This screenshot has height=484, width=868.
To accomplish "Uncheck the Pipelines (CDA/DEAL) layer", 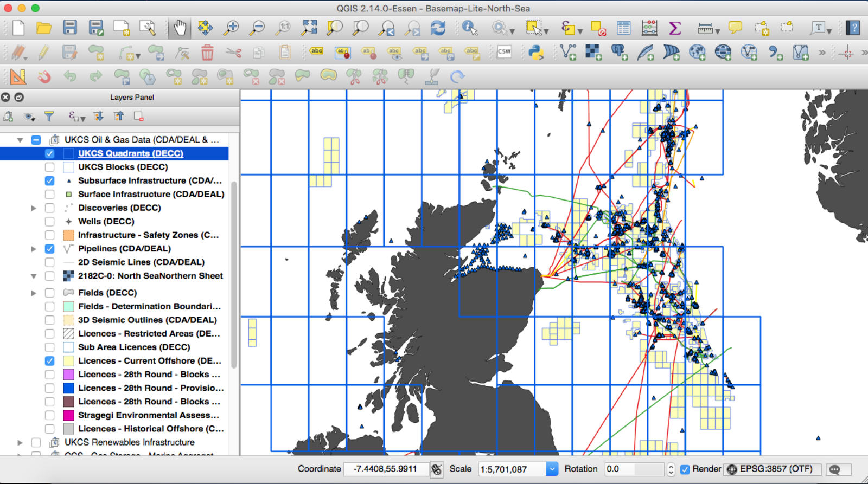I will [49, 249].
